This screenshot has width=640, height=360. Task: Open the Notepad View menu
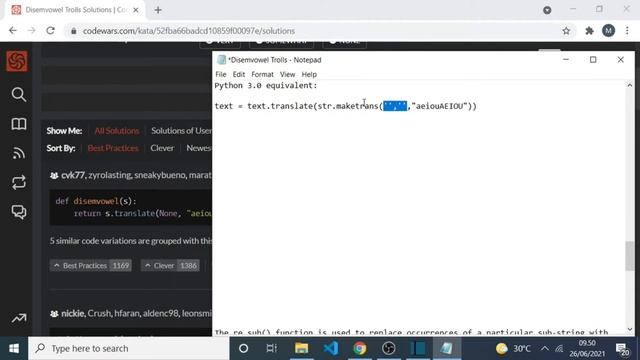coord(287,74)
